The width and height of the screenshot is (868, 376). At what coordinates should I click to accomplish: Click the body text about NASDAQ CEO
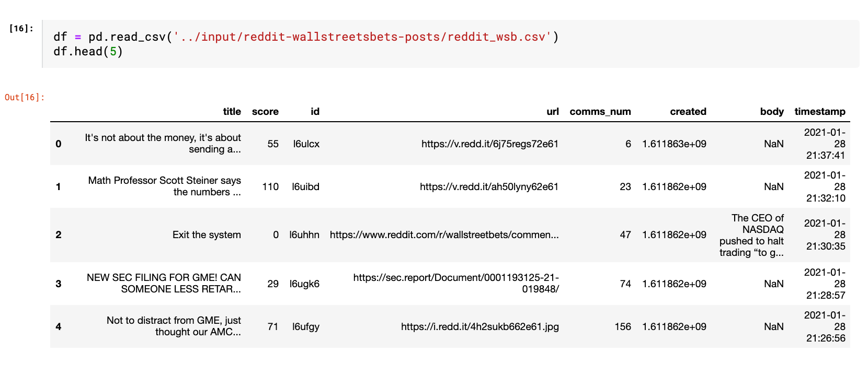click(751, 235)
